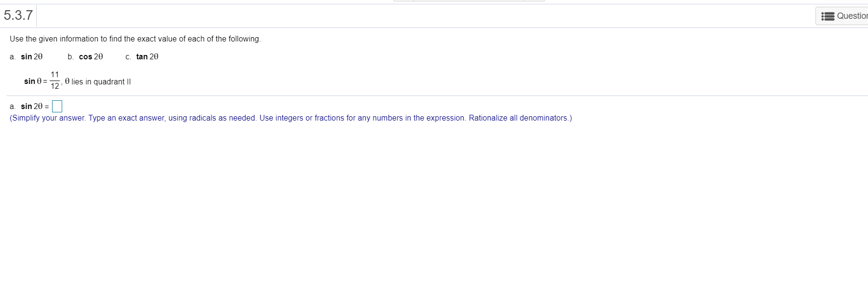Click the 'a. sin 2θ =' answer prompt label

tap(29, 106)
